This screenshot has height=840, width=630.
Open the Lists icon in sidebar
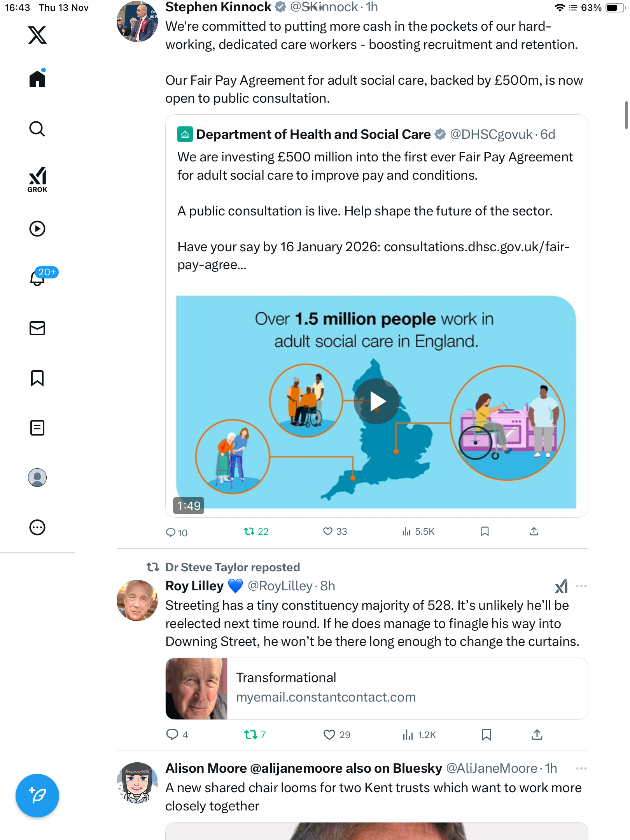pos(37,428)
